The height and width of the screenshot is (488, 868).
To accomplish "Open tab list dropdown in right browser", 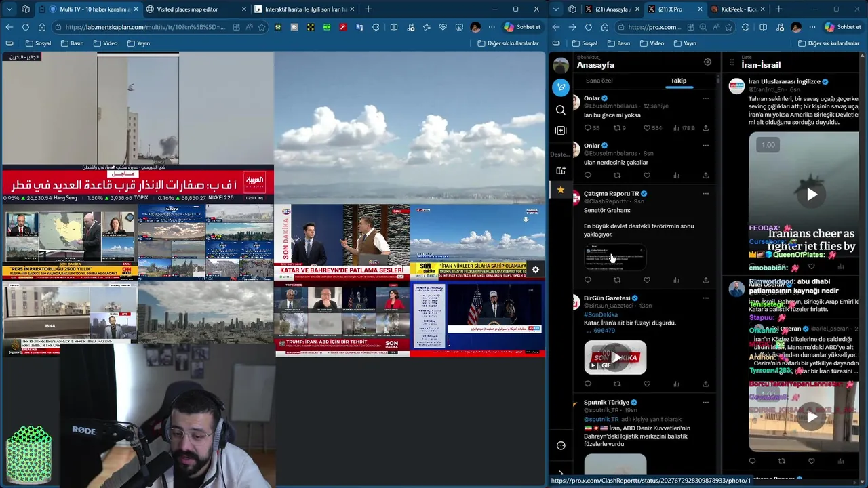I will click(x=555, y=9).
